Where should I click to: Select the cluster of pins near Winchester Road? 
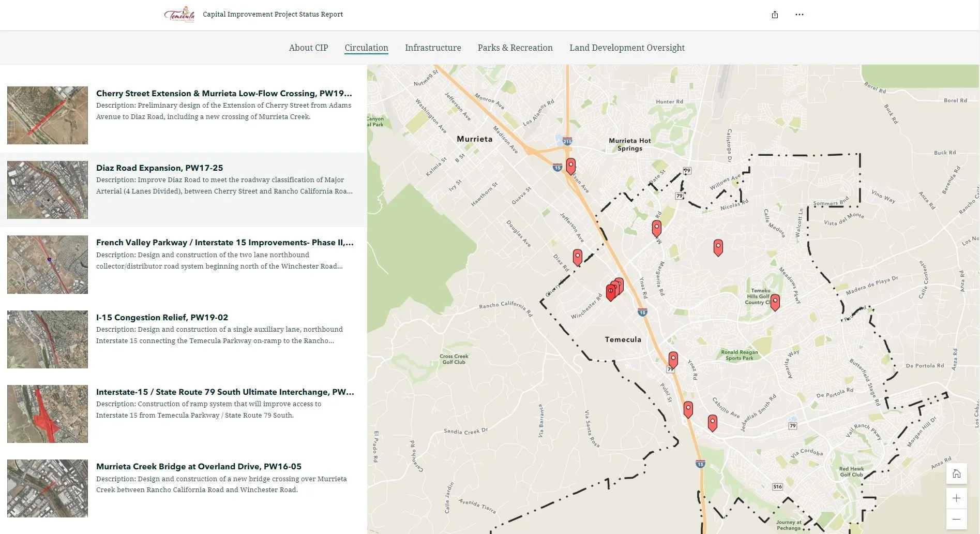614,288
